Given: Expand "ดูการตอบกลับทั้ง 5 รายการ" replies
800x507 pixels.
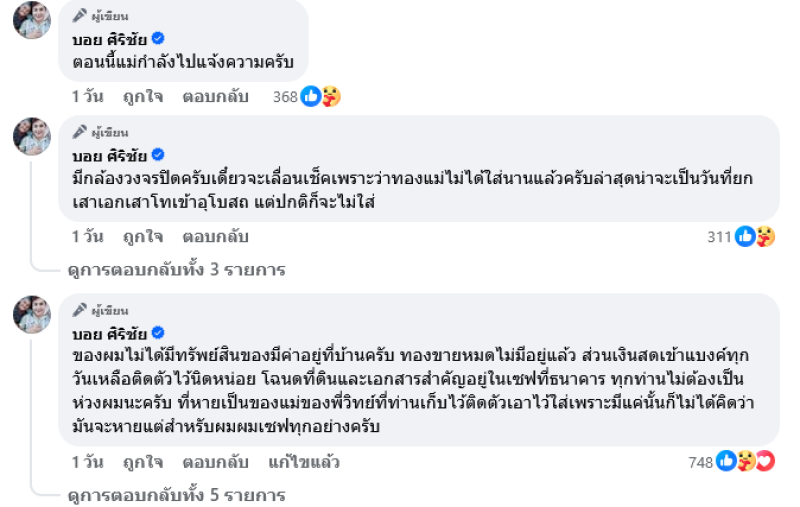Looking at the screenshot, I should click(176, 494).
